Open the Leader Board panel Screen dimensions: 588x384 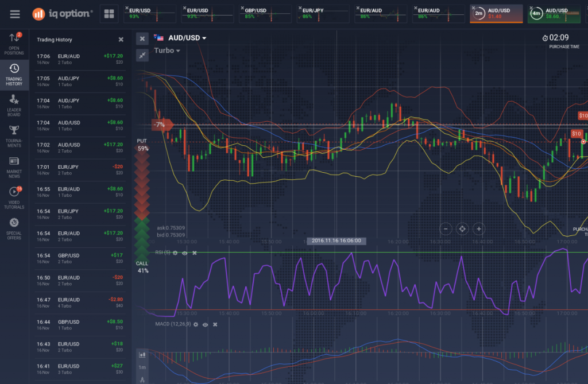[x=14, y=104]
